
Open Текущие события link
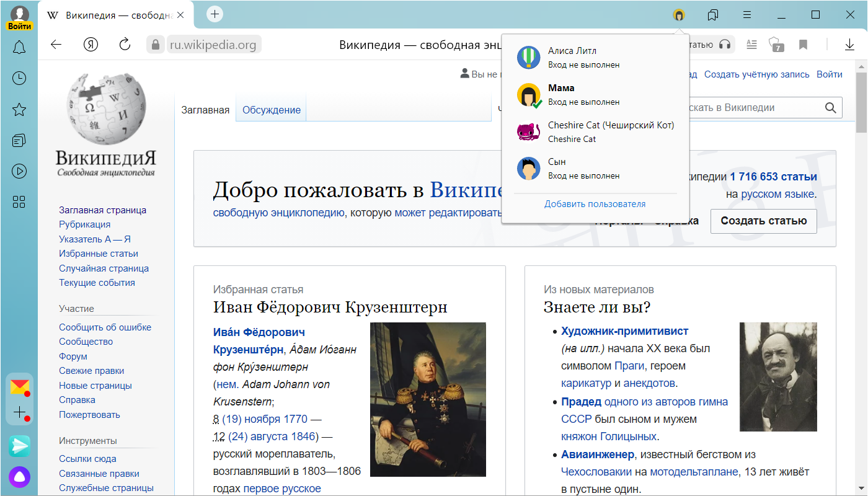(97, 283)
